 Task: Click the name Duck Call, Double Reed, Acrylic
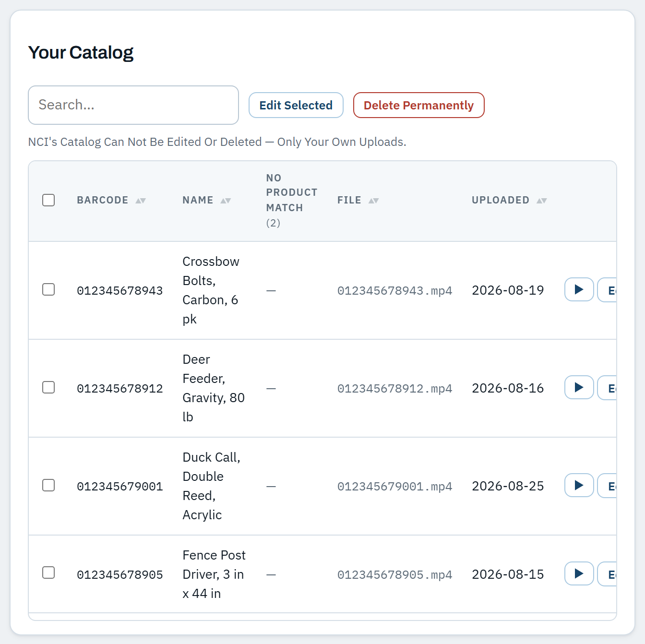click(211, 486)
